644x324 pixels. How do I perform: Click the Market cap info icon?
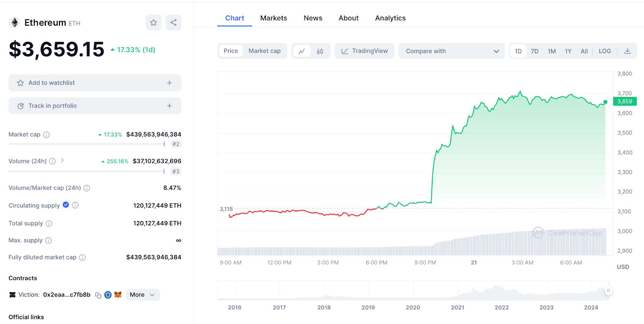(x=46, y=135)
